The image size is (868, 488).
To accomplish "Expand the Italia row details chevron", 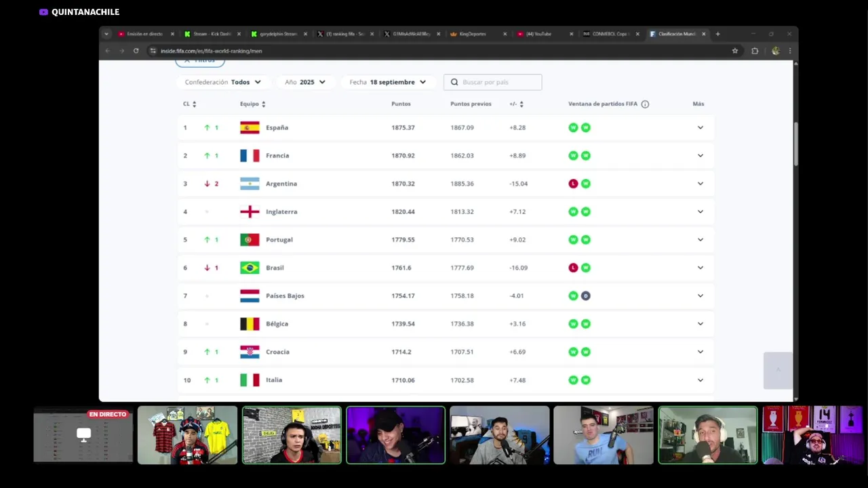I will (701, 380).
